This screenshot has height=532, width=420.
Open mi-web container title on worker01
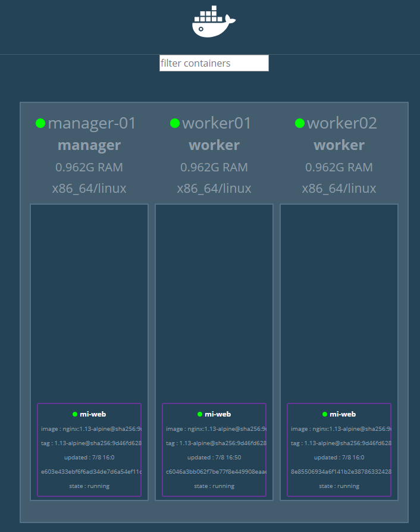tap(218, 414)
